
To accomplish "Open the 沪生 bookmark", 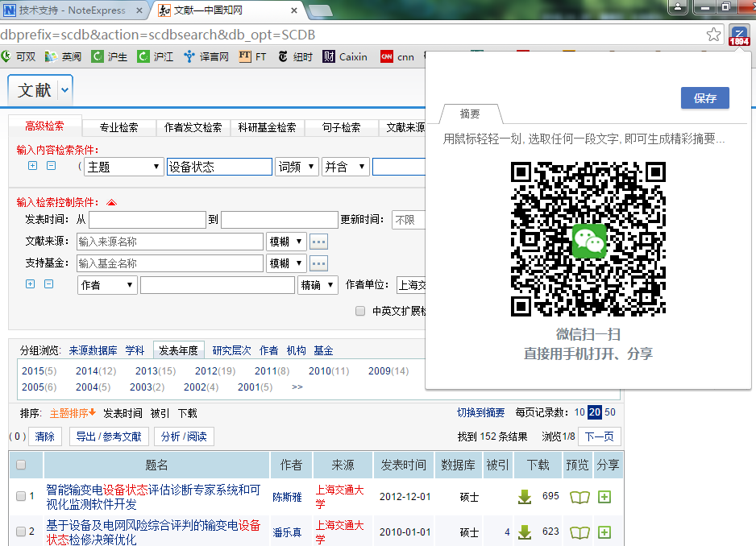I will tap(110, 57).
